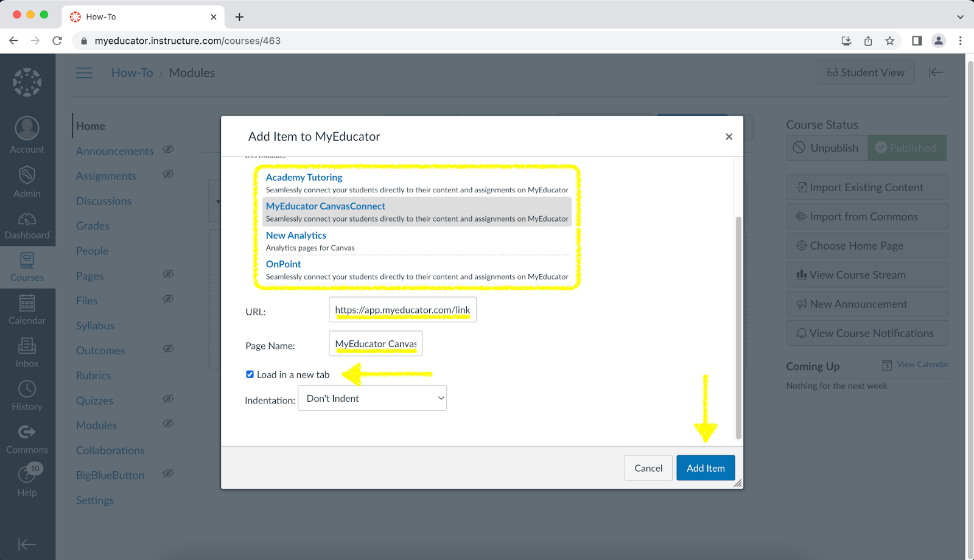Screen dimensions: 974x560
Task: Collapse global navigation arrow at bottom
Action: coord(27,544)
